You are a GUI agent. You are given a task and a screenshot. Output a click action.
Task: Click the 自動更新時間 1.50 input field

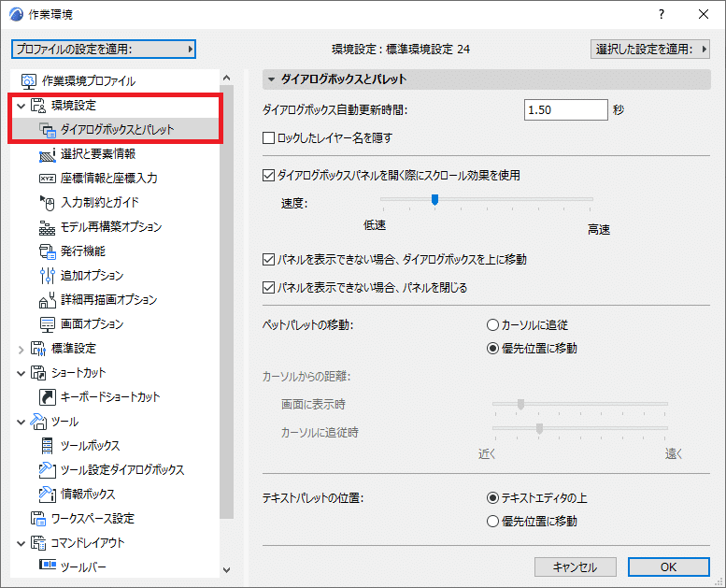pyautogui.click(x=566, y=109)
